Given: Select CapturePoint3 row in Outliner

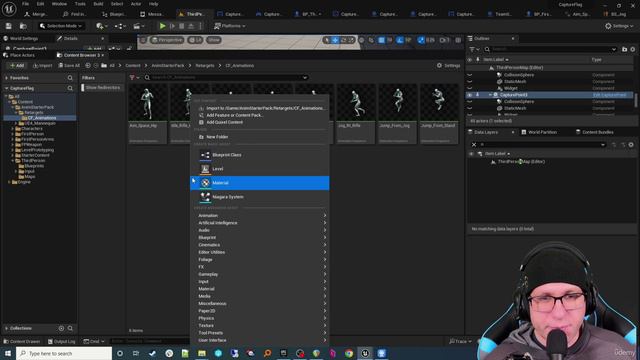Looking at the screenshot, I should pyautogui.click(x=550, y=95).
